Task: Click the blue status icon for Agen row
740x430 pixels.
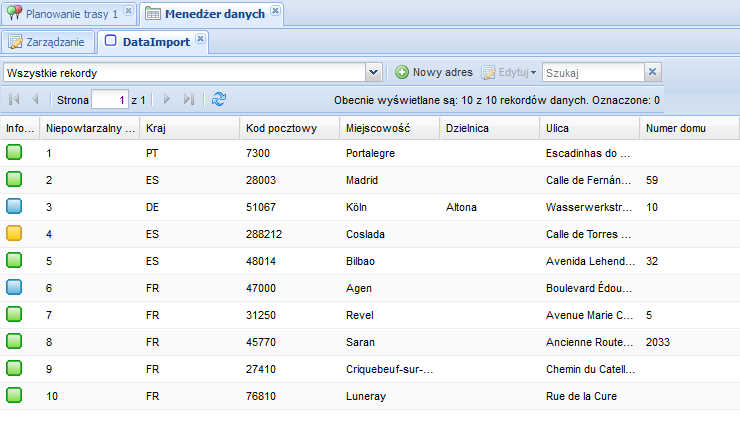Action: pos(14,288)
